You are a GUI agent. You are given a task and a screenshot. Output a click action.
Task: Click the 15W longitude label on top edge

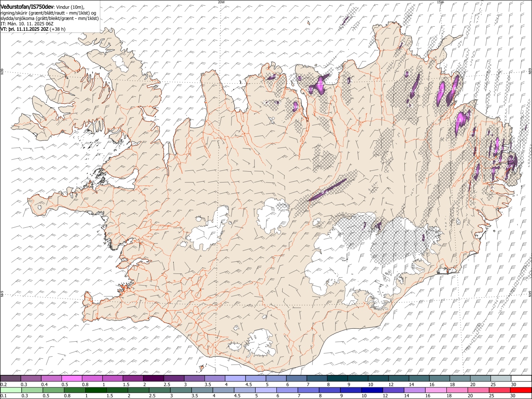coord(440,2)
